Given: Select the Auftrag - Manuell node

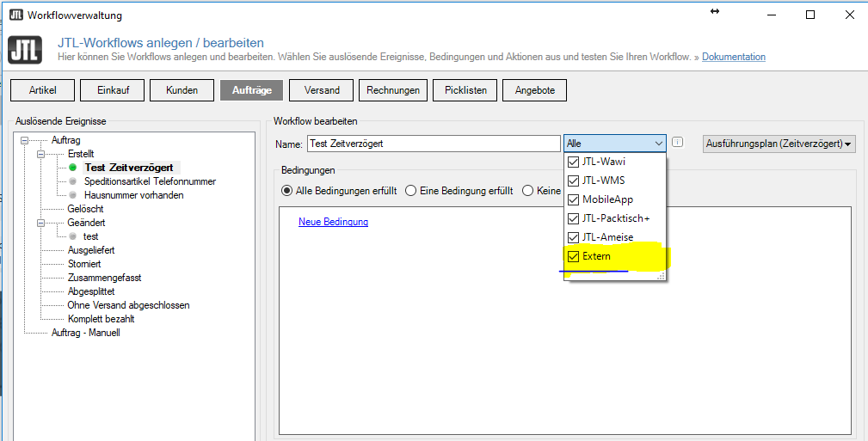Looking at the screenshot, I should (86, 333).
